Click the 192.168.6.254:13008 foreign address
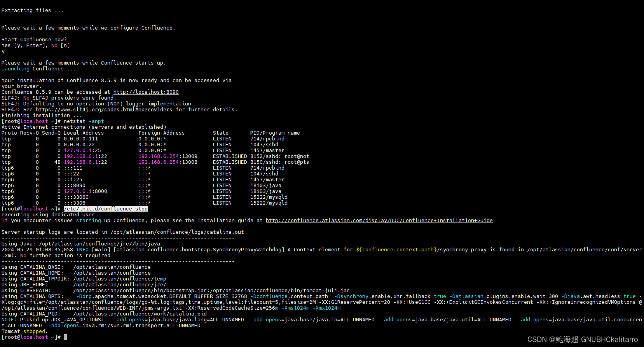This screenshot has height=347, width=644. click(x=168, y=162)
